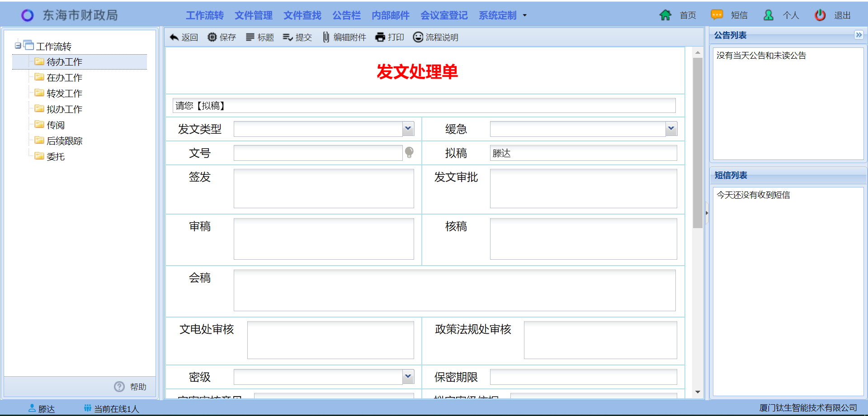Click the 系统定制 menu label
The height and width of the screenshot is (416, 868).
498,15
